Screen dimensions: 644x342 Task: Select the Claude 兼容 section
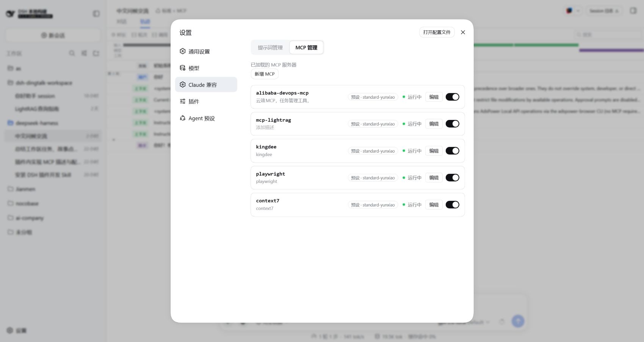tap(206, 85)
